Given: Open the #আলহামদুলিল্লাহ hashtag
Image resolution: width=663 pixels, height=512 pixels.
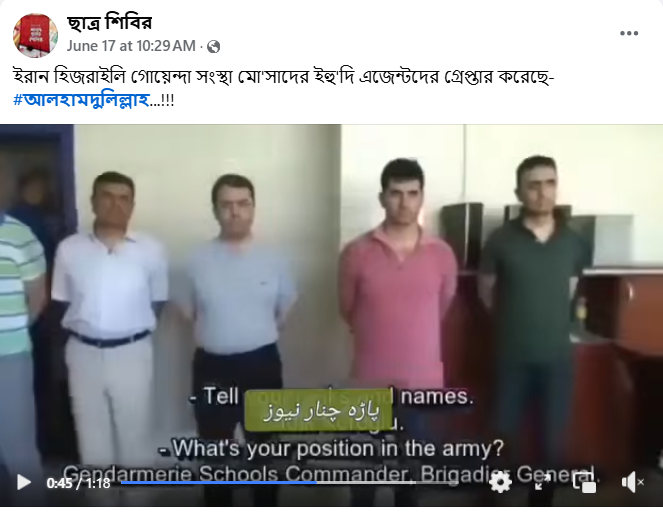Looking at the screenshot, I should 82,100.
